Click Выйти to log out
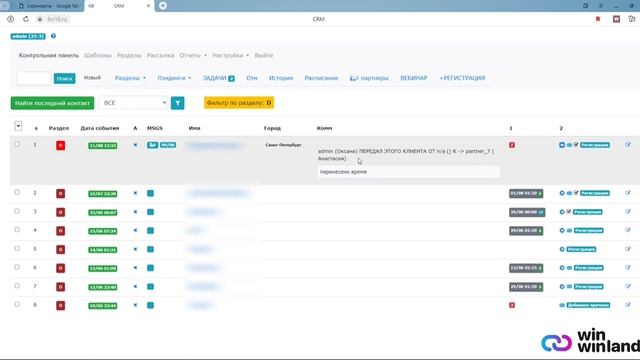The image size is (640, 360). (264, 55)
